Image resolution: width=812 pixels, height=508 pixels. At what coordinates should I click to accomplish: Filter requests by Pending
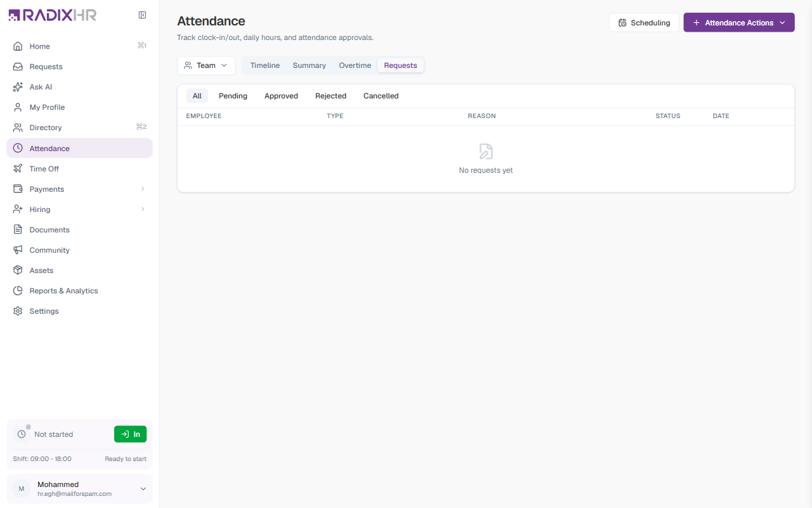point(233,96)
